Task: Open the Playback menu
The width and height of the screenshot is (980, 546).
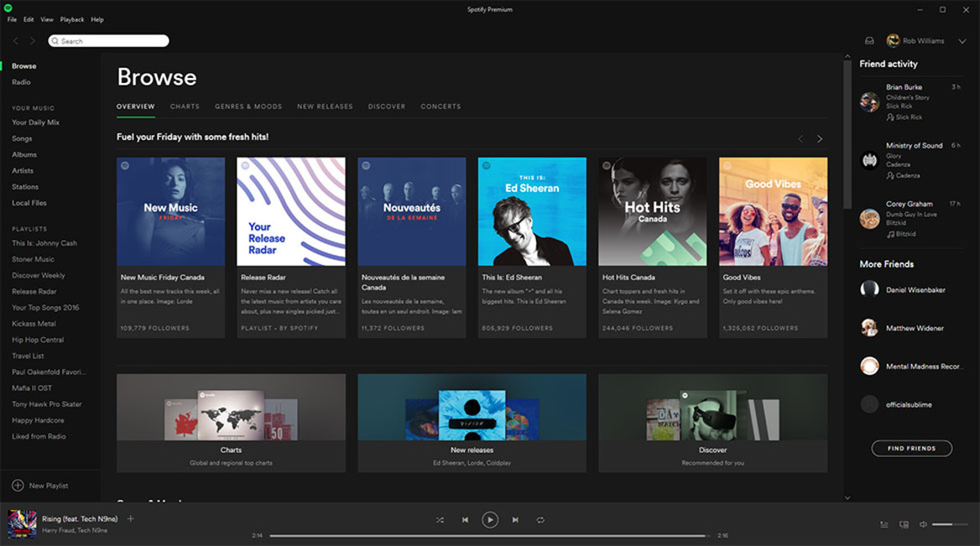Action: [72, 19]
